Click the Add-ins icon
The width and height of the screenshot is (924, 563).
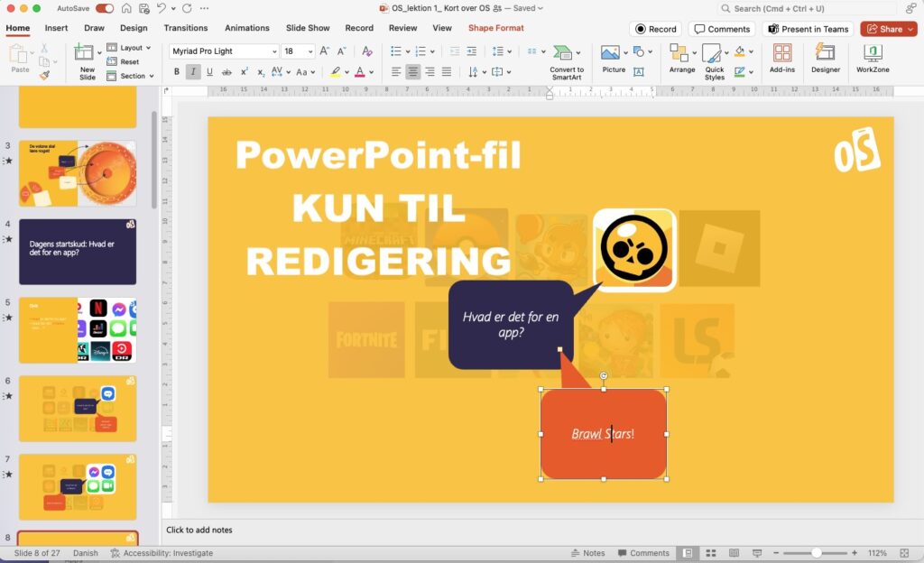782,54
